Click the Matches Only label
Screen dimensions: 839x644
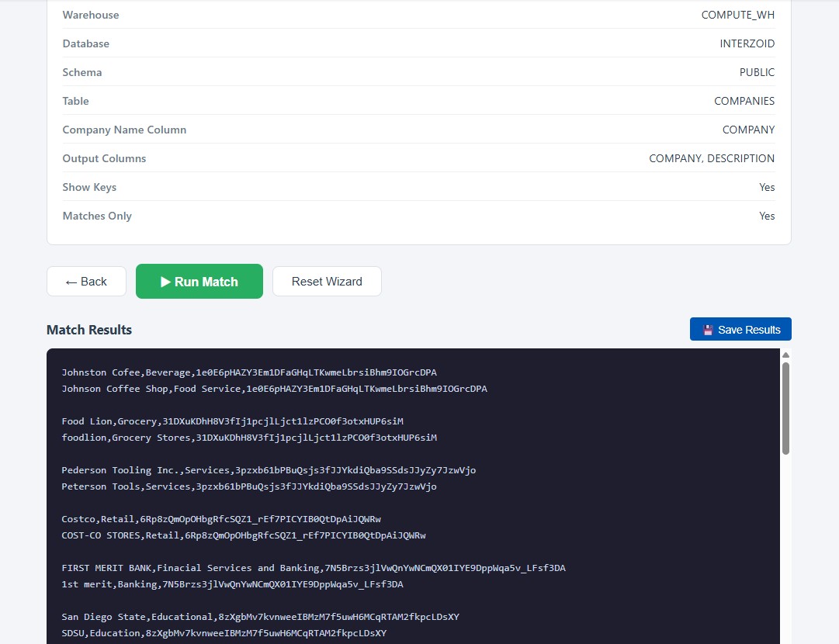[x=97, y=216]
